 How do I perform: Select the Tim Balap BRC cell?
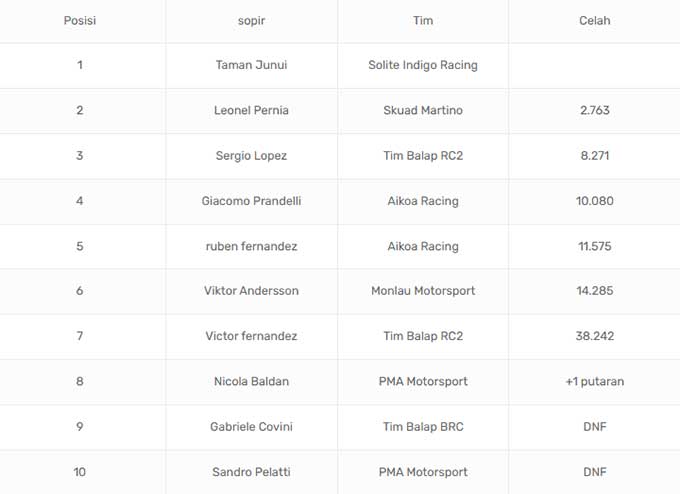[x=423, y=427]
